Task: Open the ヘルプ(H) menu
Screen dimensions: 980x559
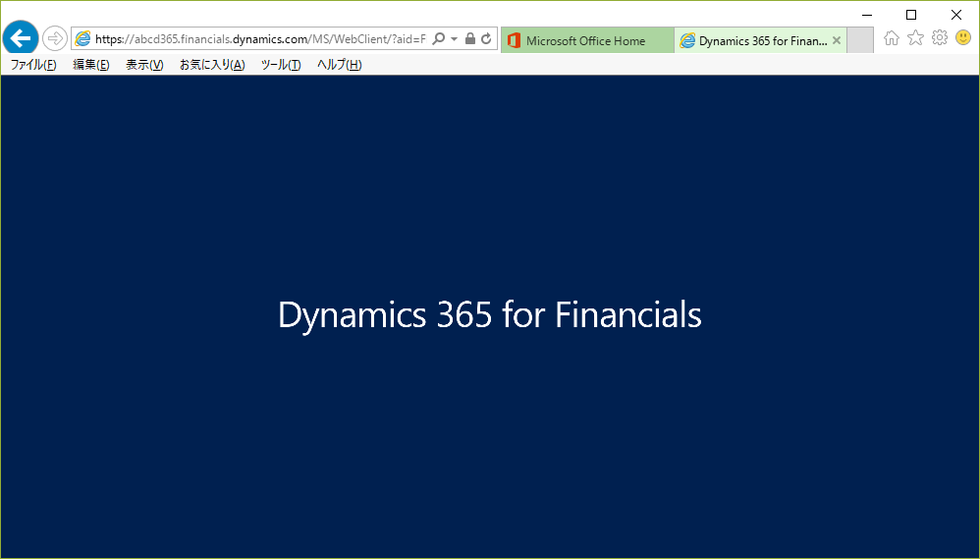Action: (340, 65)
